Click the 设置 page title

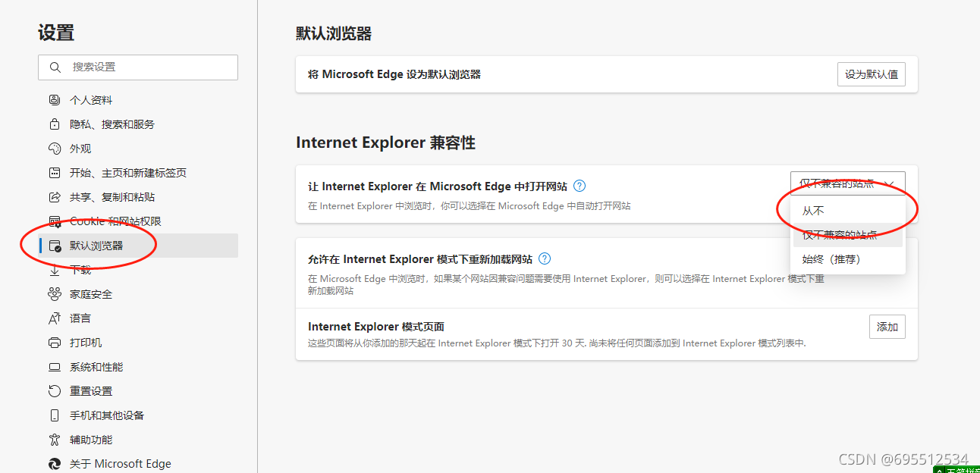56,33
